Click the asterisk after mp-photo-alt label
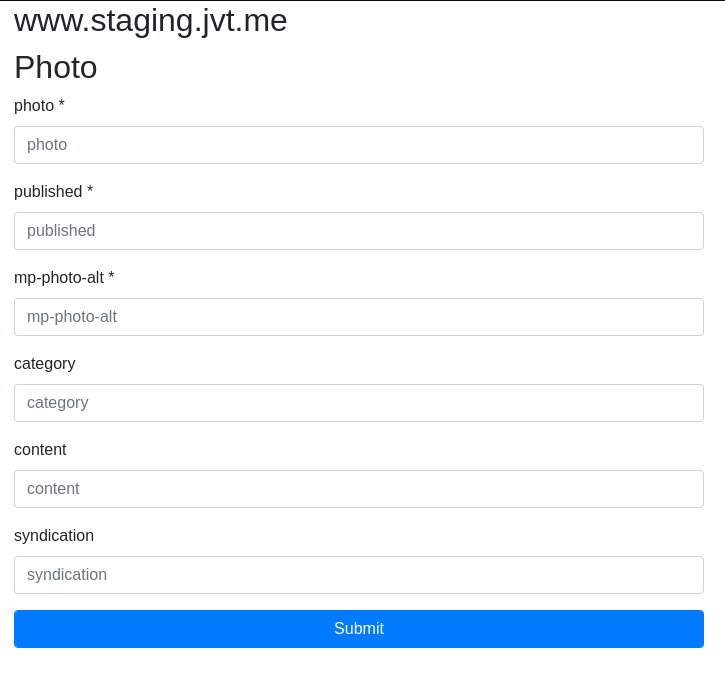The width and height of the screenshot is (725, 674). [111, 276]
